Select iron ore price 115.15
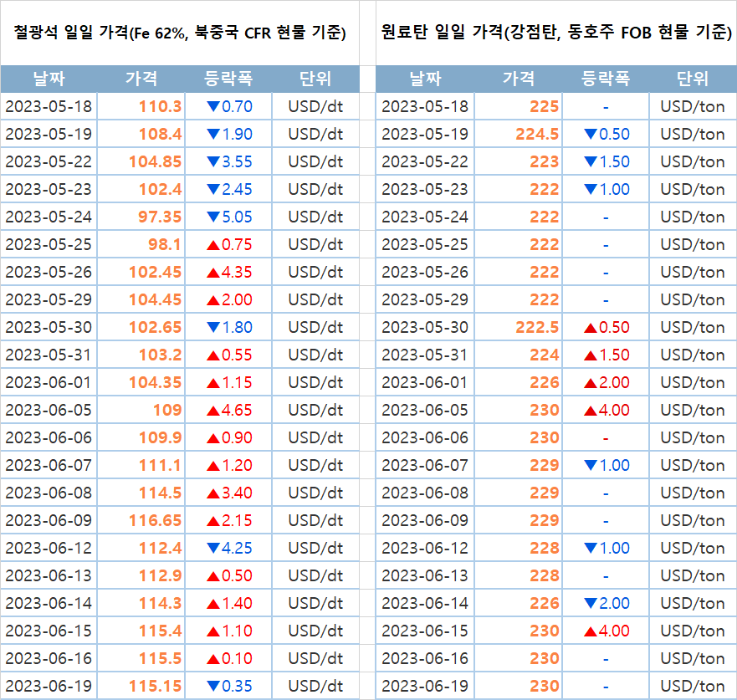This screenshot has height=700, width=737. (x=155, y=687)
